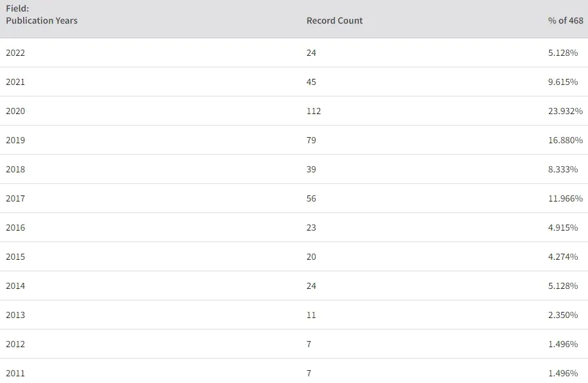Select the 2018 year cell
Image resolution: width=588 pixels, height=383 pixels.
15,169
